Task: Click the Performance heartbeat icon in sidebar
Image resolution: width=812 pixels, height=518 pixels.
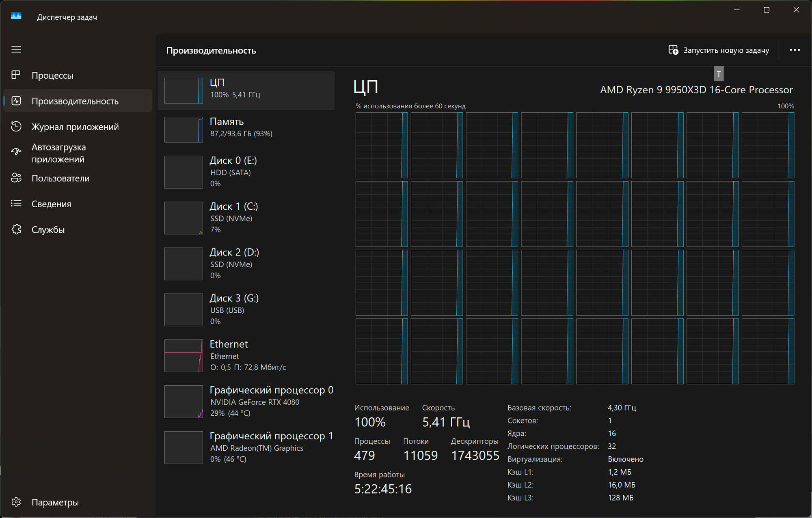Action: click(16, 101)
